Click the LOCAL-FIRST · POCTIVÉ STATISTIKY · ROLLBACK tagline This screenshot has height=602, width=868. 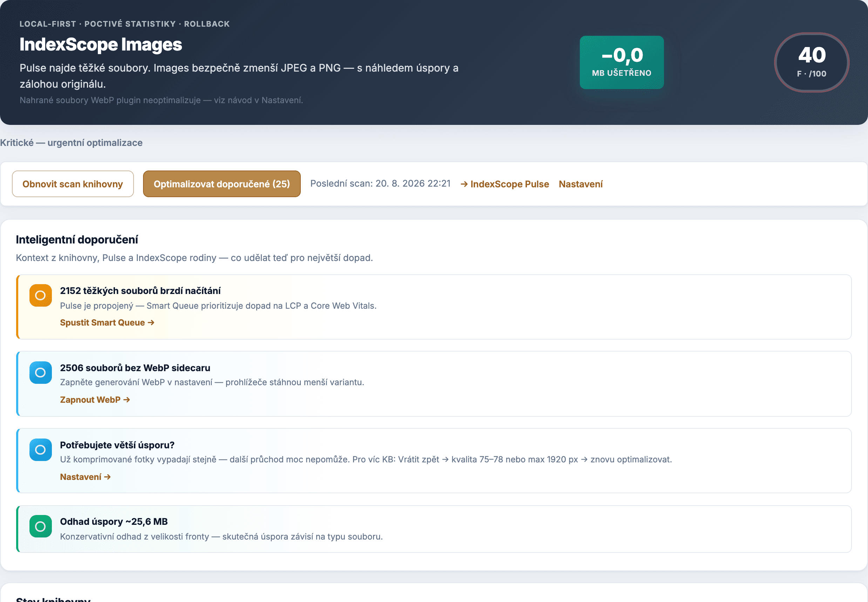coord(125,24)
